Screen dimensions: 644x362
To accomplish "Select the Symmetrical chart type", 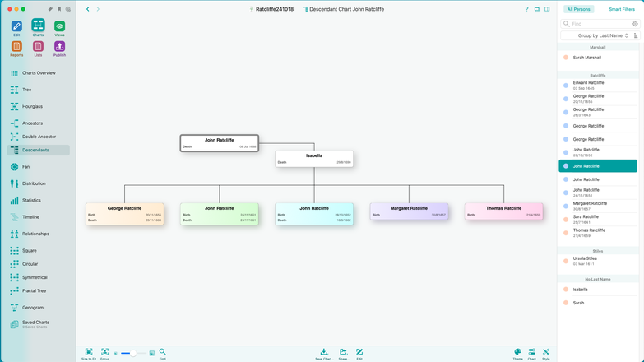I will 38,277.
